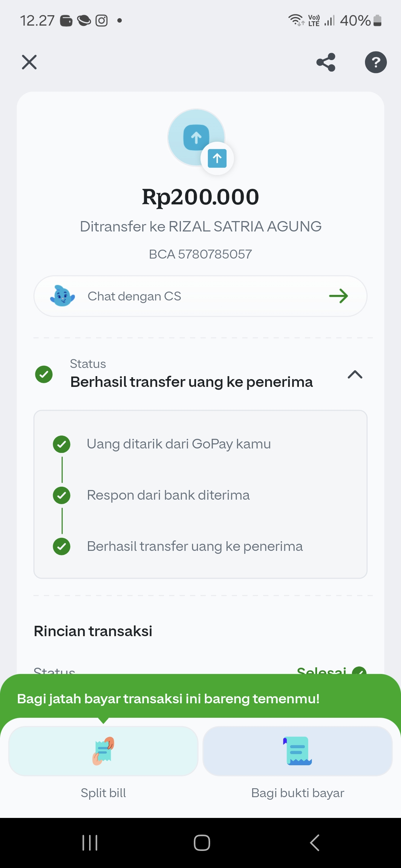Close the transaction detail screen
The image size is (401, 868).
(x=29, y=62)
